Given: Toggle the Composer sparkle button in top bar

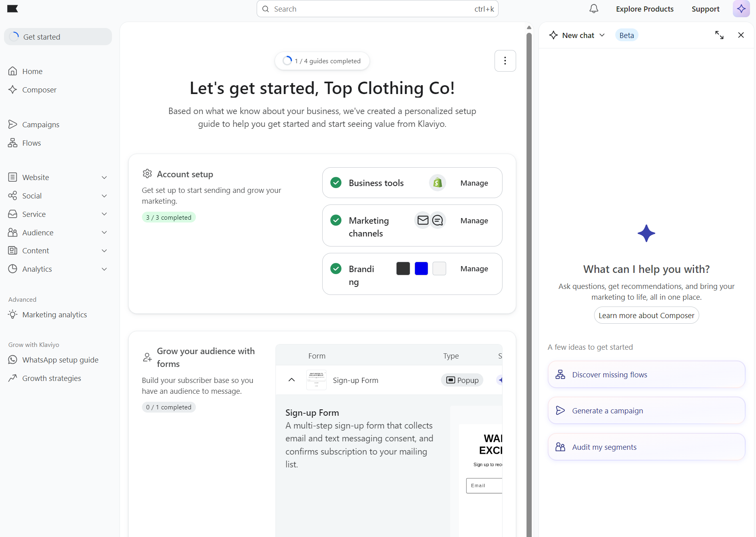Looking at the screenshot, I should pyautogui.click(x=741, y=9).
